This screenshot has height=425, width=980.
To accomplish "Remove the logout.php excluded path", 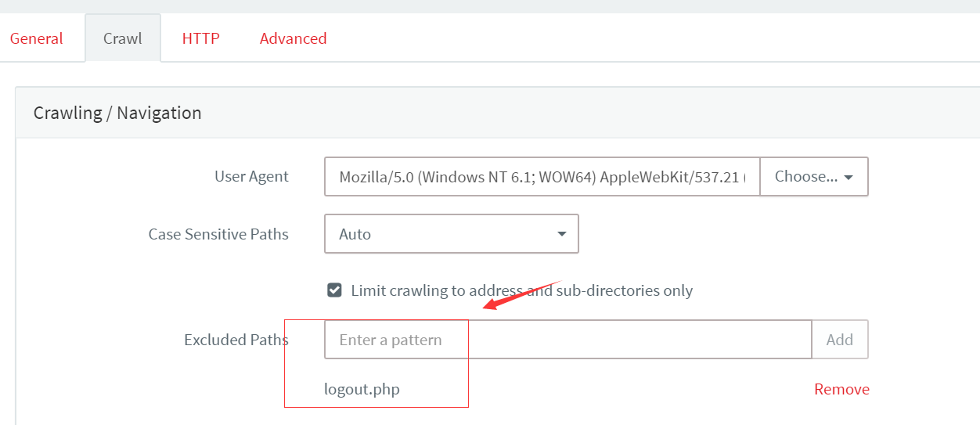I will [x=841, y=389].
